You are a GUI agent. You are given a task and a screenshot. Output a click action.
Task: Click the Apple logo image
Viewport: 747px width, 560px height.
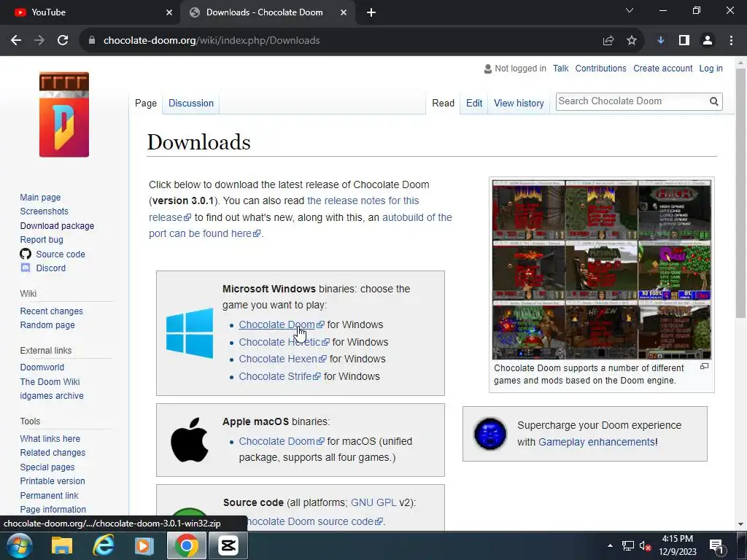pyautogui.click(x=190, y=440)
